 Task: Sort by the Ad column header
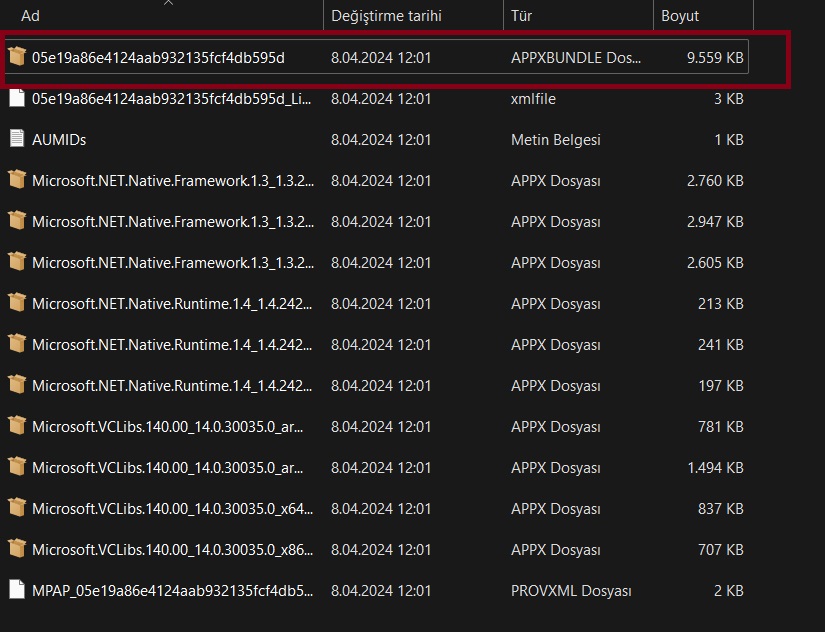30,16
